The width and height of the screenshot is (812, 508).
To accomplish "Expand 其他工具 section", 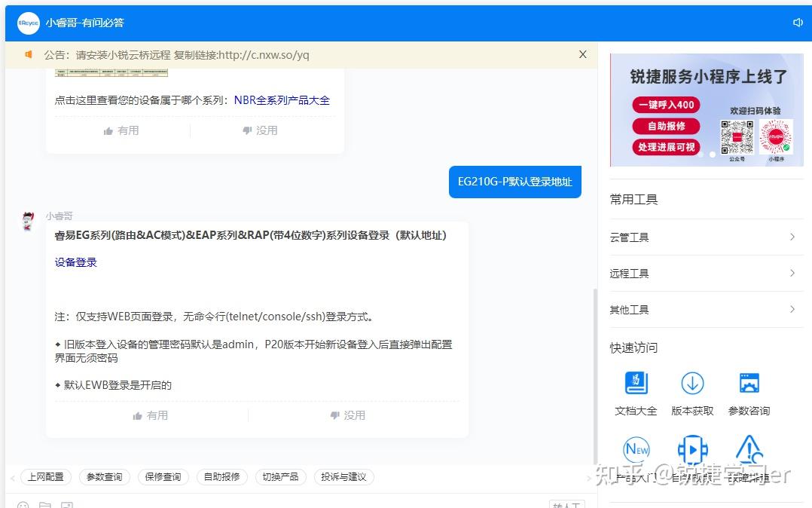I will tap(707, 310).
